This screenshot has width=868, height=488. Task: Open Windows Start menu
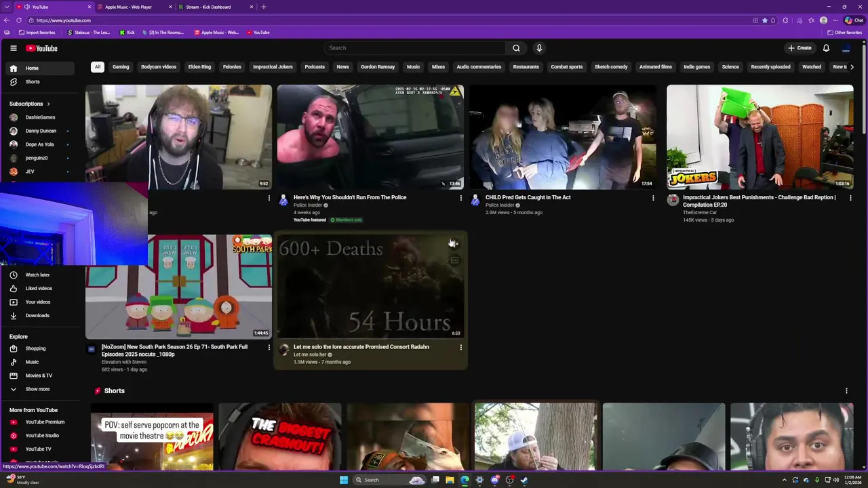(x=344, y=480)
